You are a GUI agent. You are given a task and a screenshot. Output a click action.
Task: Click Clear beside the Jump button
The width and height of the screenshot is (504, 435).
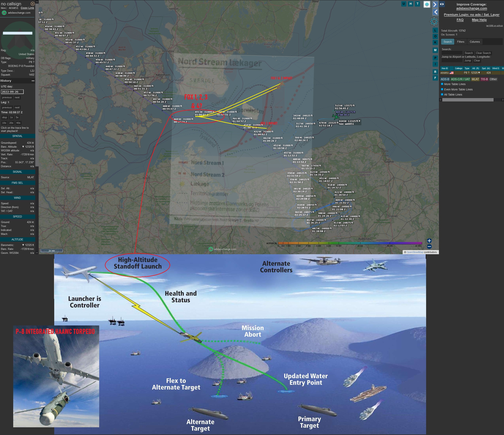pyautogui.click(x=477, y=60)
